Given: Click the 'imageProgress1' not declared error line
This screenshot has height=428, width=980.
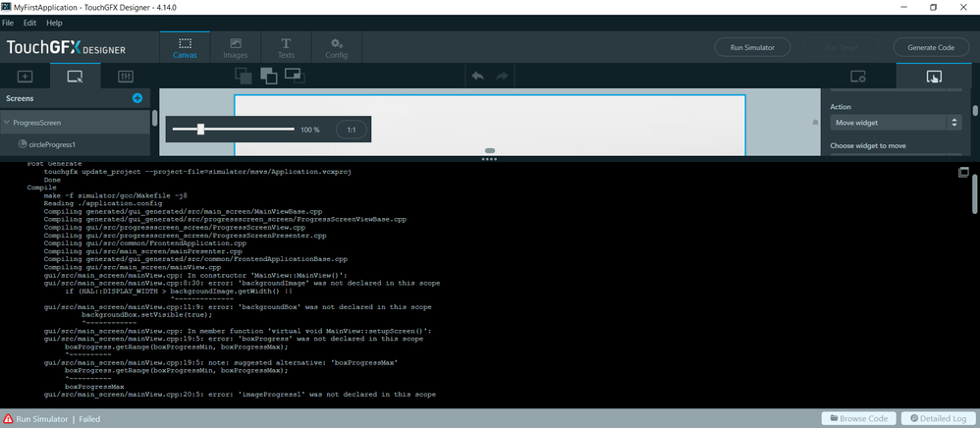Looking at the screenshot, I should point(240,395).
